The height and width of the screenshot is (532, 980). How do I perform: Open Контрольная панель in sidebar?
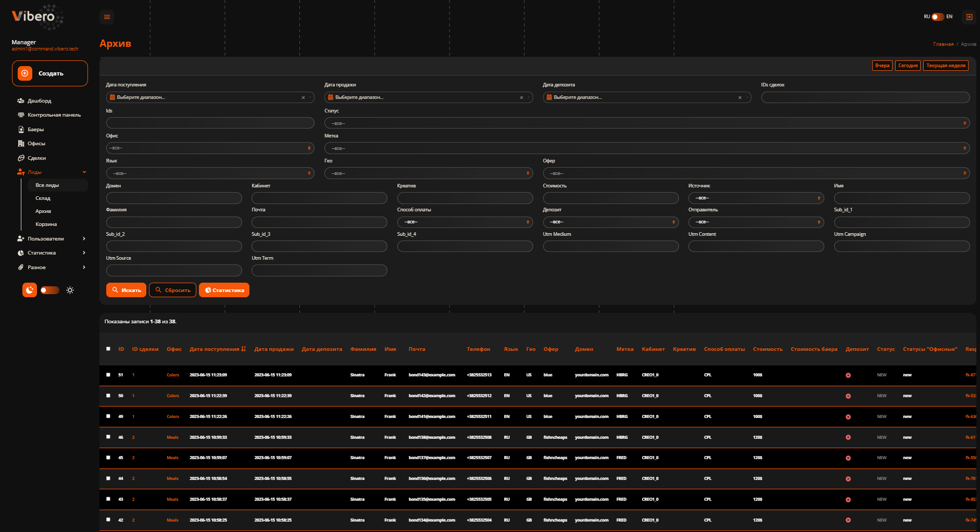(49, 115)
